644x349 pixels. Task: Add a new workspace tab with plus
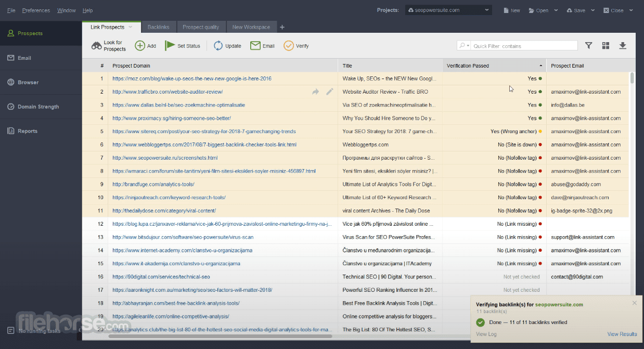pos(282,27)
